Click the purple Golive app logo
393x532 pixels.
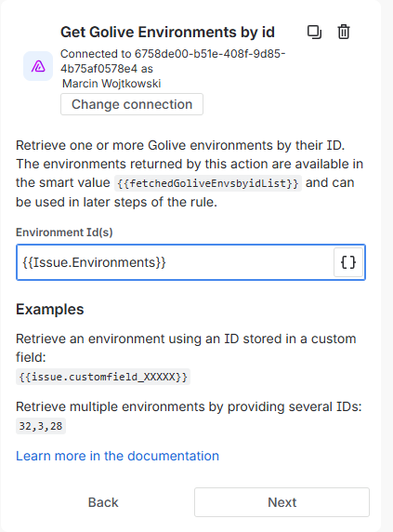(x=38, y=66)
